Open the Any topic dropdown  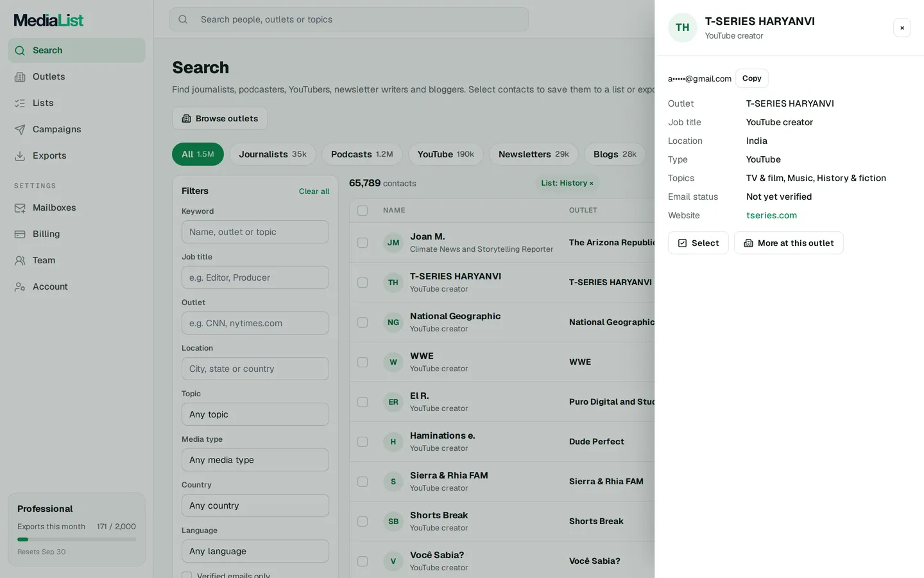[255, 414]
